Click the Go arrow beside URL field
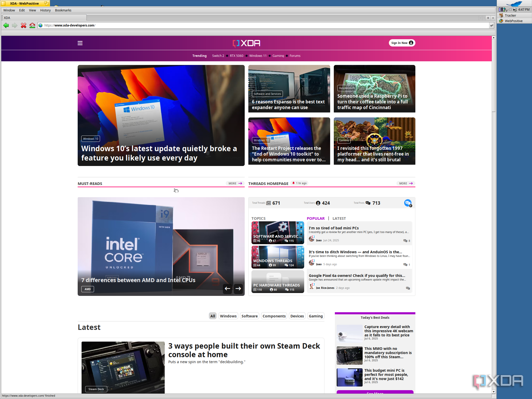532x399 pixels. click(491, 25)
